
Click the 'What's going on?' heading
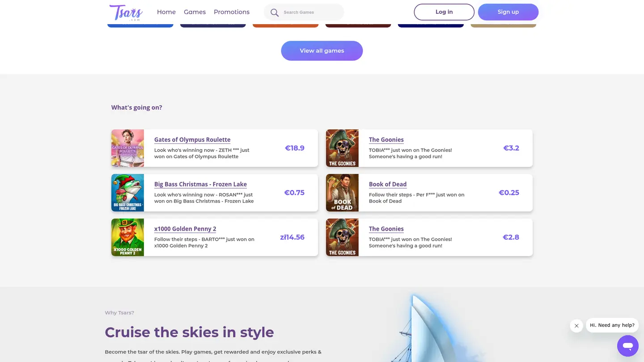(x=137, y=108)
